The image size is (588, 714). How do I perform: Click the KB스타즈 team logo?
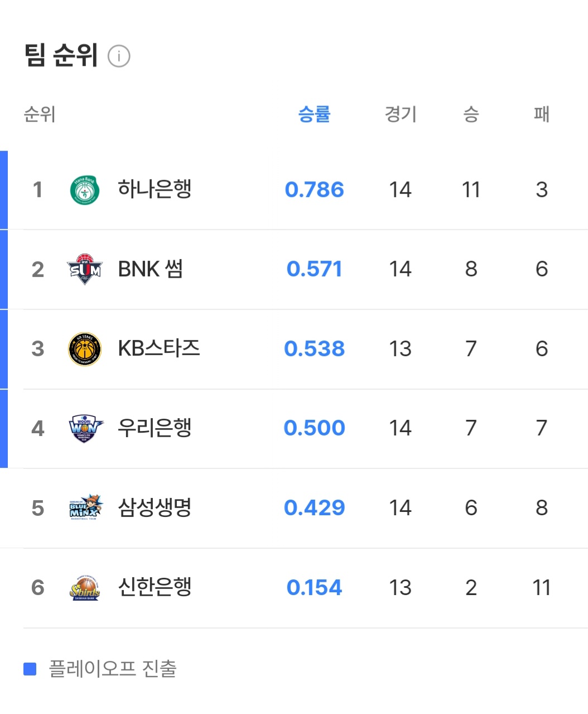pyautogui.click(x=85, y=349)
